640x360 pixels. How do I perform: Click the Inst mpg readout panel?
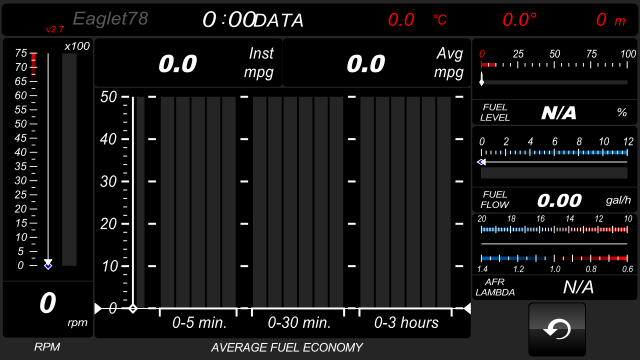(189, 63)
